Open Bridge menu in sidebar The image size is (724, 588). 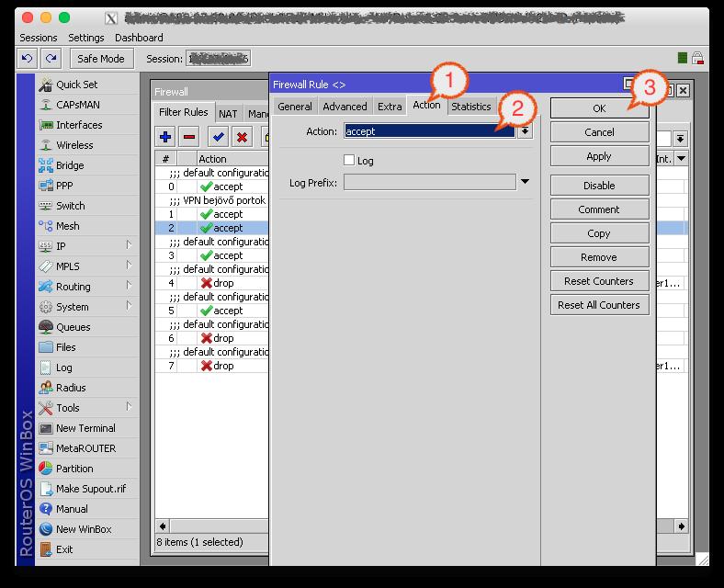click(87, 165)
